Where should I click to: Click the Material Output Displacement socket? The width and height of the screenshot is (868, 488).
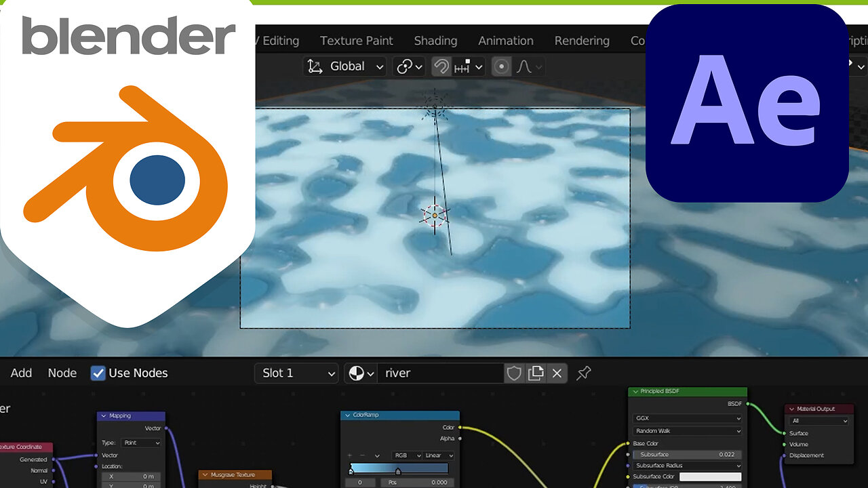[x=785, y=455]
